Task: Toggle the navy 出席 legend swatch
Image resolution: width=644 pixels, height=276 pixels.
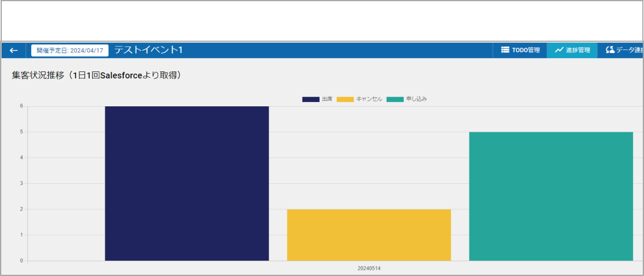Action: click(x=310, y=99)
